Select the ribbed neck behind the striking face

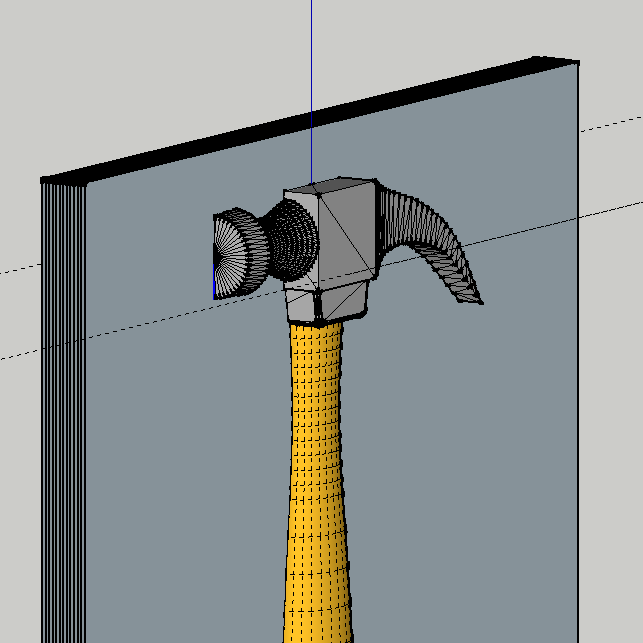click(292, 240)
